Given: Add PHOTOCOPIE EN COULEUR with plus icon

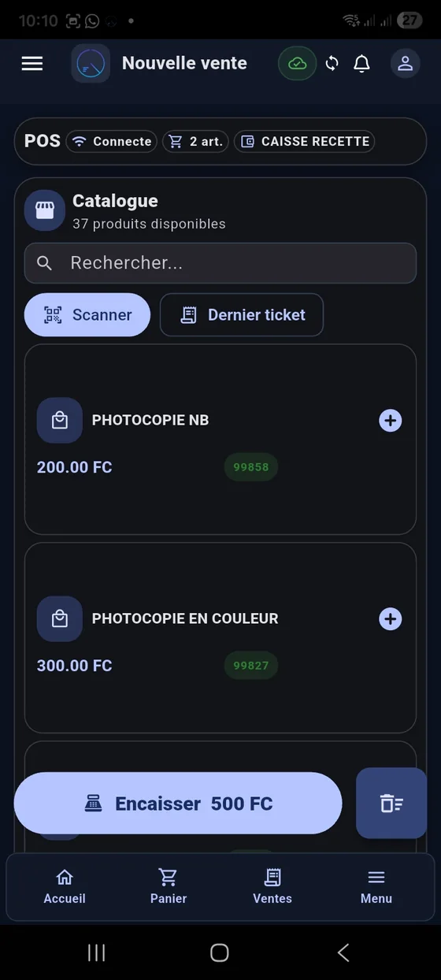Looking at the screenshot, I should tap(391, 619).
